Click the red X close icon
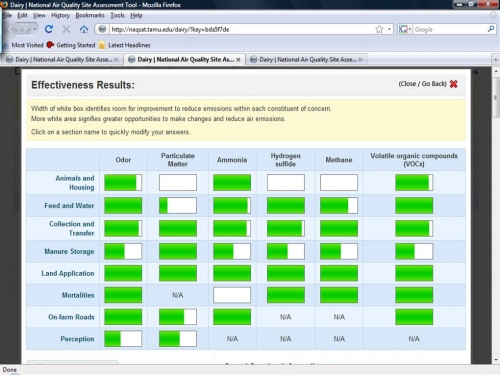The height and width of the screenshot is (375, 500). coord(454,84)
